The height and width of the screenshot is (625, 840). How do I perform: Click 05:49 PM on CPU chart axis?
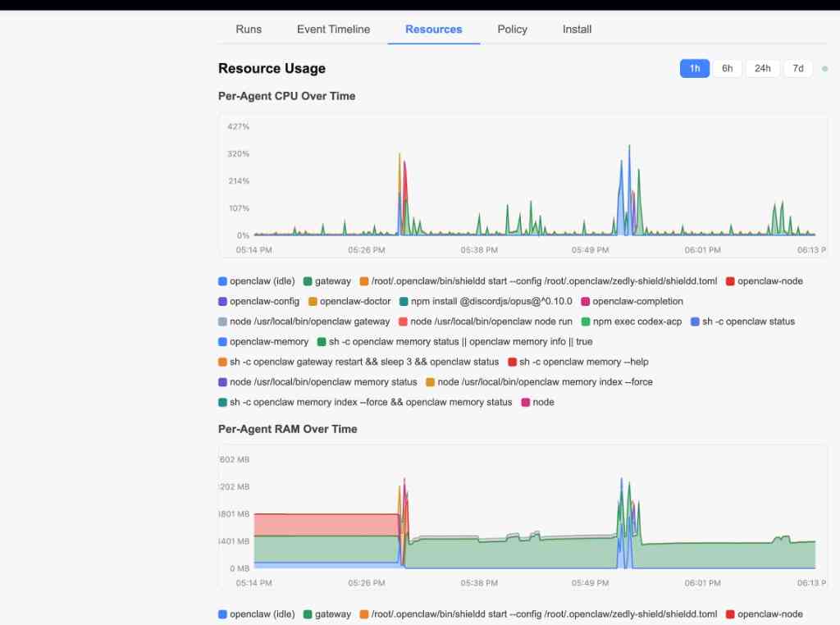[591, 250]
